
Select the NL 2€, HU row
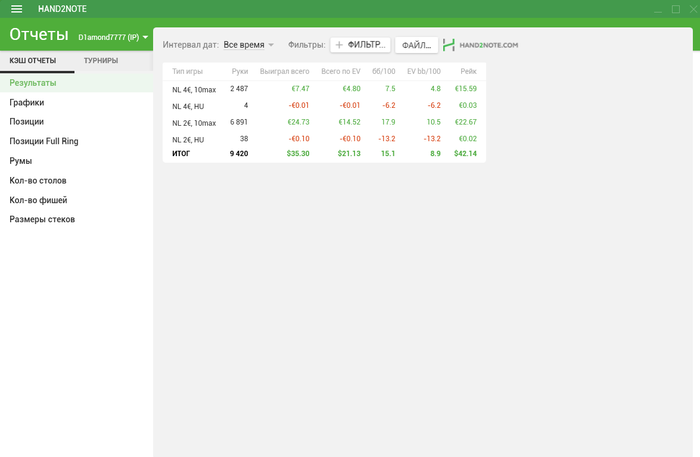(324, 139)
